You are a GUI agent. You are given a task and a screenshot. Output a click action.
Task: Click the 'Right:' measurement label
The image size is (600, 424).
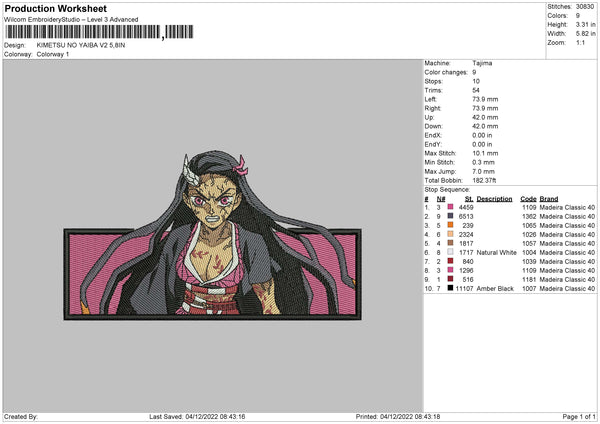(432, 108)
